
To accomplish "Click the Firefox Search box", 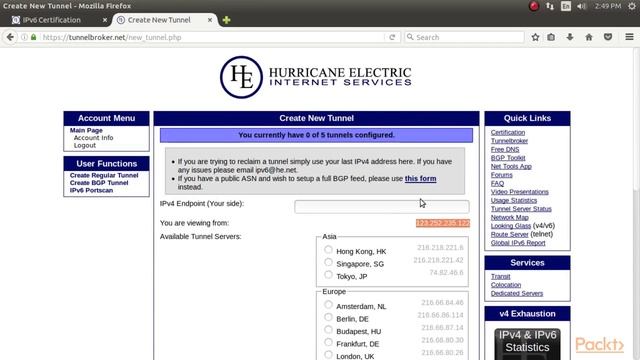I will (x=464, y=37).
